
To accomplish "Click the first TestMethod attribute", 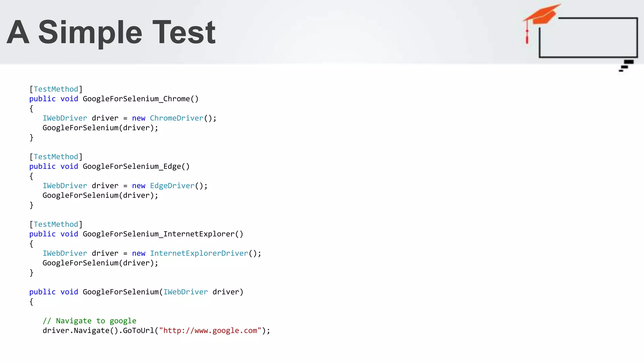I will 56,89.
